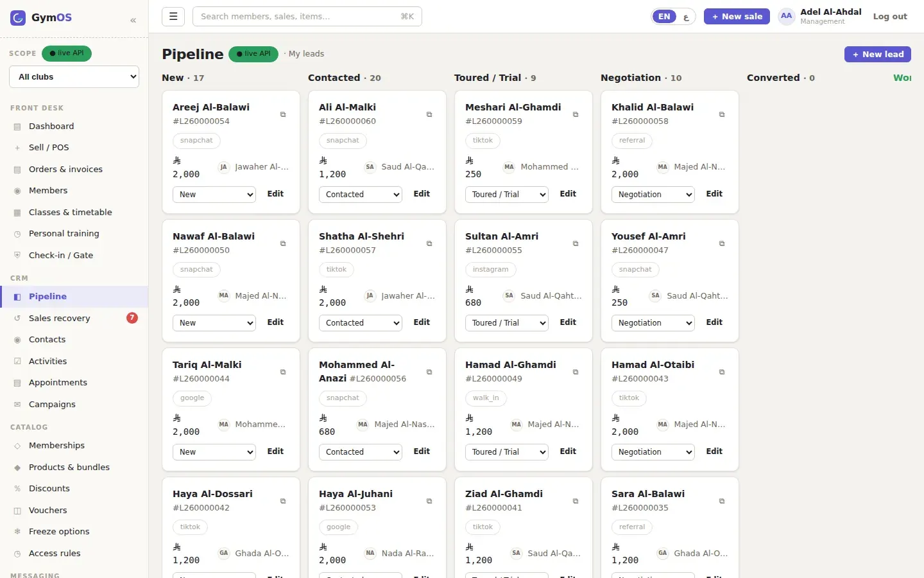
Task: Switch language to Arabic
Action: click(x=686, y=17)
